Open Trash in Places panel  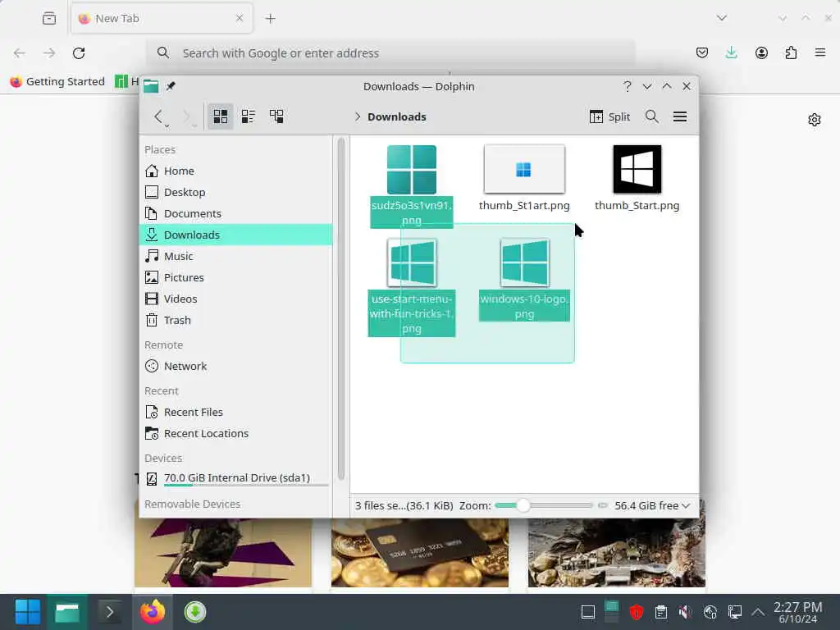[236, 321]
